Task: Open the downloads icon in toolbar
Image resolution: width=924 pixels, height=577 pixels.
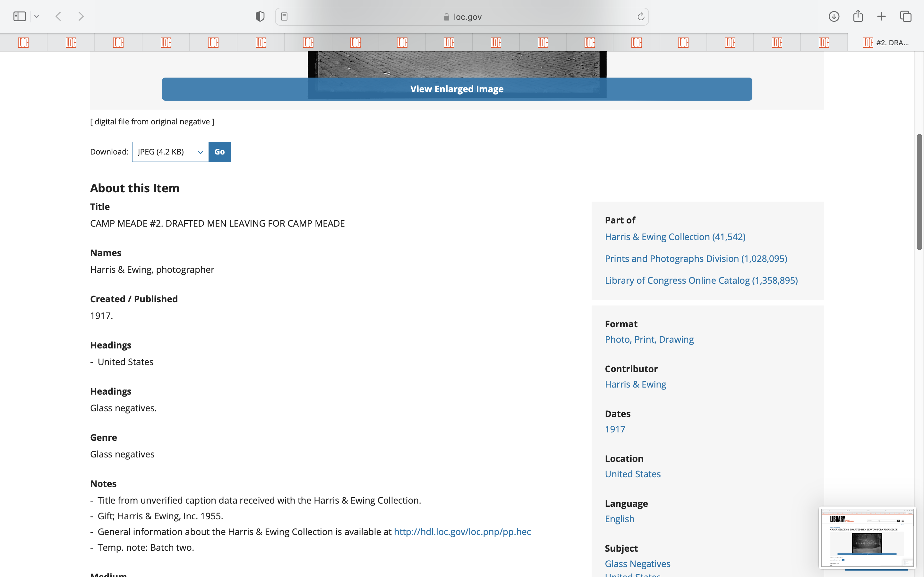Action: 834,16
